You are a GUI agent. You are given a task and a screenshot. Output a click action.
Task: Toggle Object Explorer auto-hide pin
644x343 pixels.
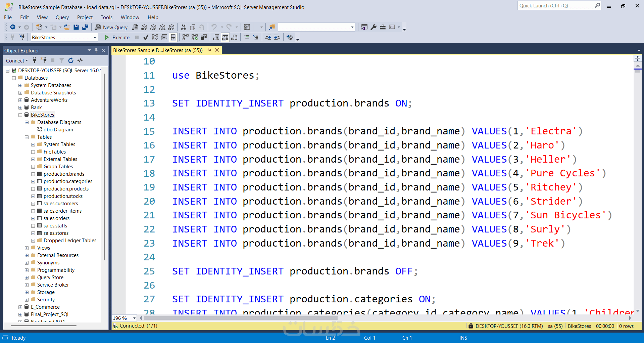(96, 50)
